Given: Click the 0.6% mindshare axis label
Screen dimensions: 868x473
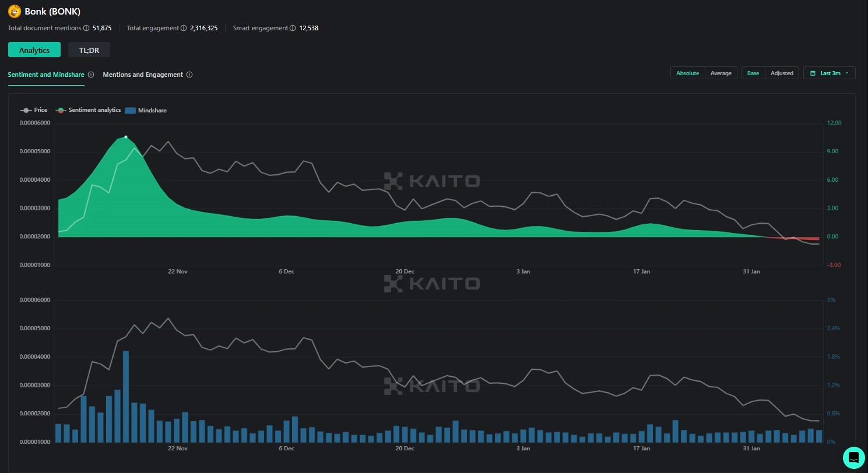Looking at the screenshot, I should coord(834,414).
